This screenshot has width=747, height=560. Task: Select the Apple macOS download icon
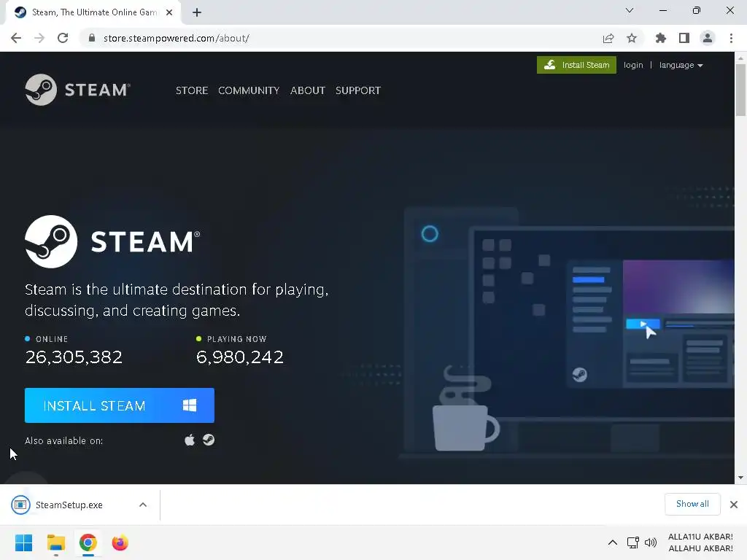190,440
